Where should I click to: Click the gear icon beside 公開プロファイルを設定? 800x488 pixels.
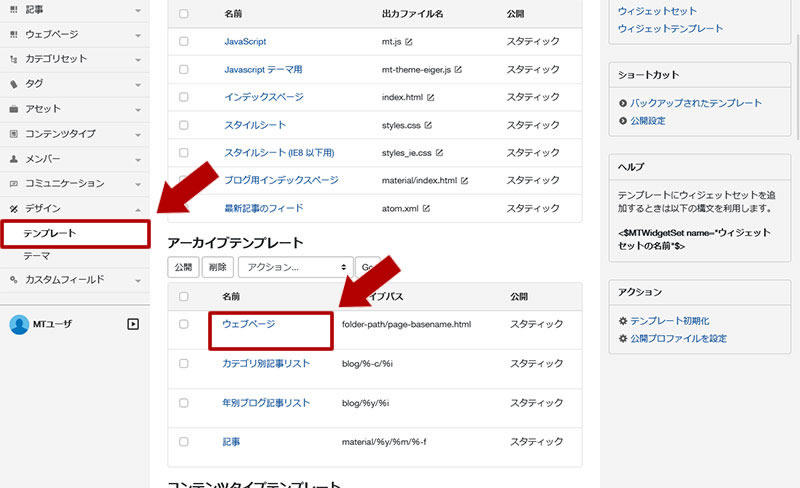pyautogui.click(x=622, y=338)
